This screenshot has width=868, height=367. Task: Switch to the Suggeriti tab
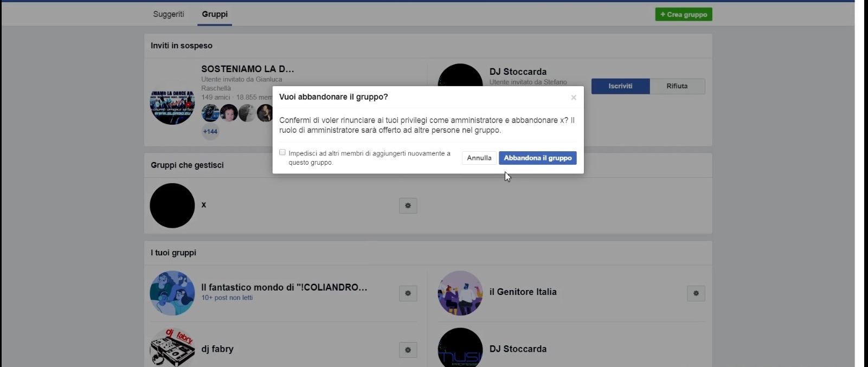(x=168, y=14)
